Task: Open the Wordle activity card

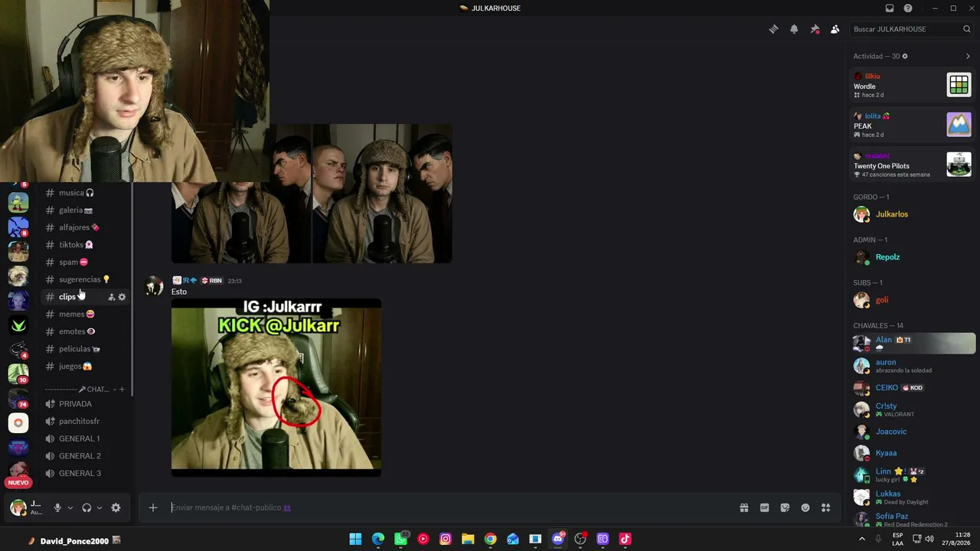Action: pyautogui.click(x=912, y=85)
